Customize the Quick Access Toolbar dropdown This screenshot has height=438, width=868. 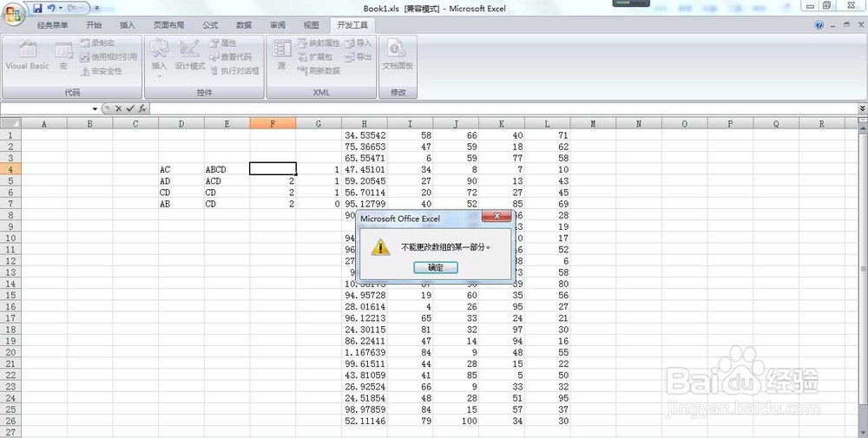point(97,9)
